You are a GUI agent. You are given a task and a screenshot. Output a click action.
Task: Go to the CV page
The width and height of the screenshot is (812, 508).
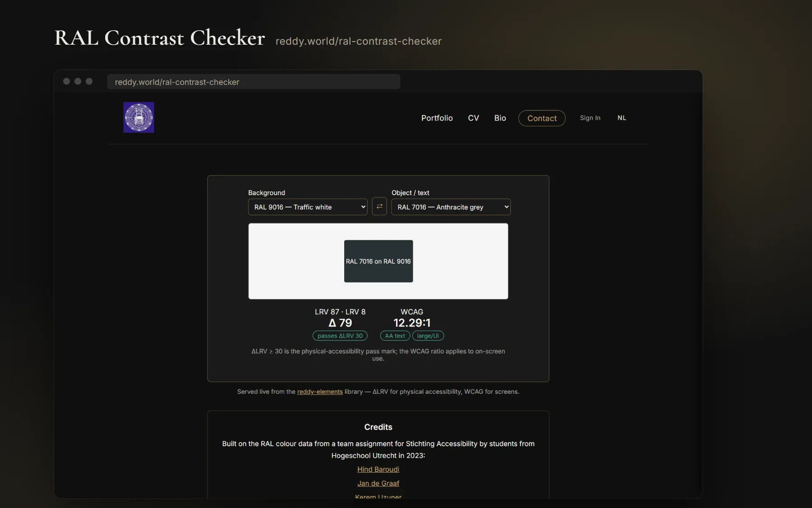coord(473,118)
